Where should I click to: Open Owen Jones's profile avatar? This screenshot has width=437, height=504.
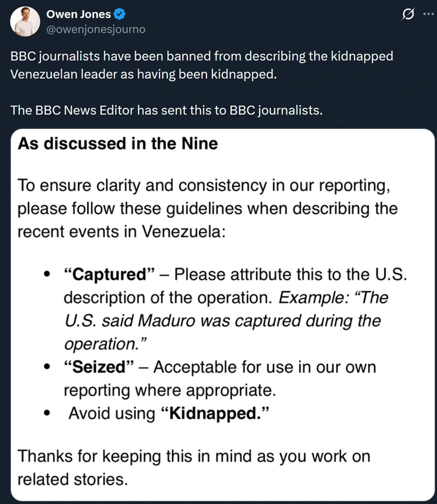pyautogui.click(x=24, y=21)
